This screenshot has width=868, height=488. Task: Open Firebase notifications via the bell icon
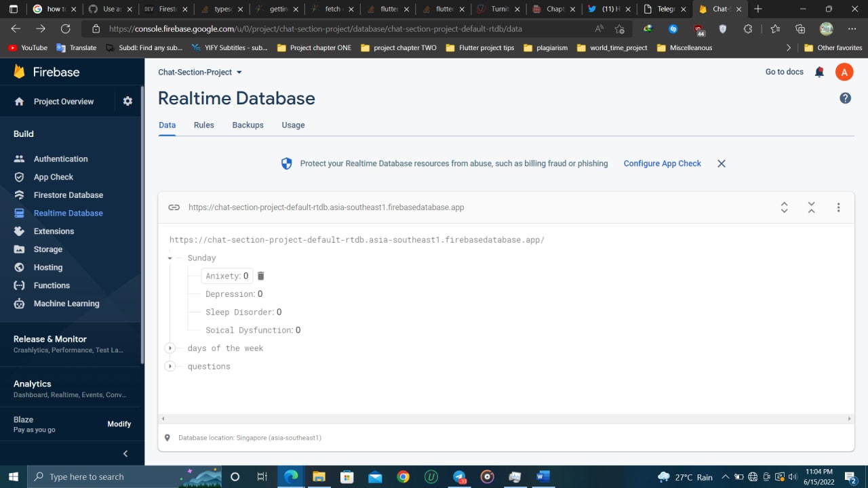point(819,71)
